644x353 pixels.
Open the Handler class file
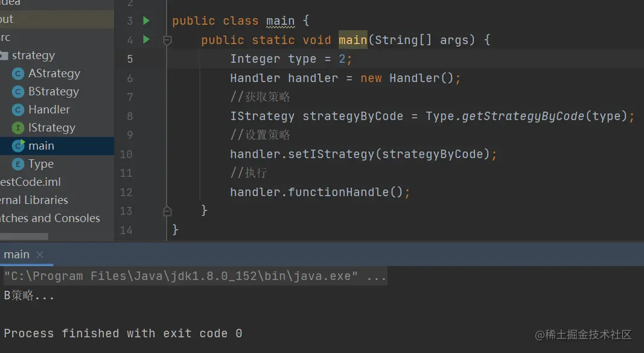coord(49,110)
